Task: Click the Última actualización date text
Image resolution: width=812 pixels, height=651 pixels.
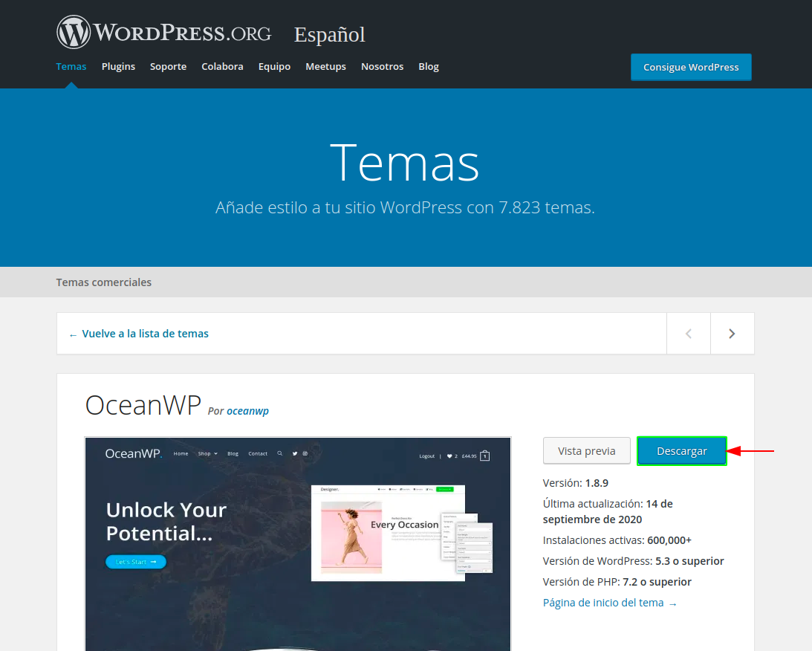Action: pyautogui.click(x=608, y=512)
